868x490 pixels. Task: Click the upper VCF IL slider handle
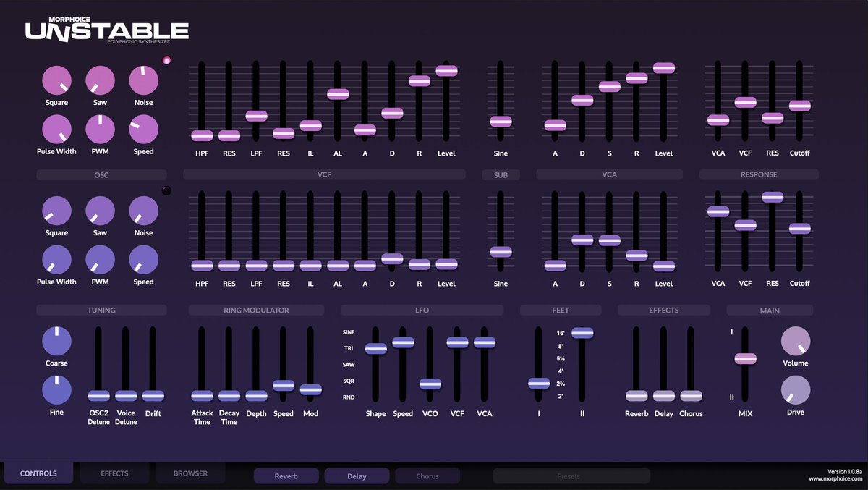coord(310,125)
